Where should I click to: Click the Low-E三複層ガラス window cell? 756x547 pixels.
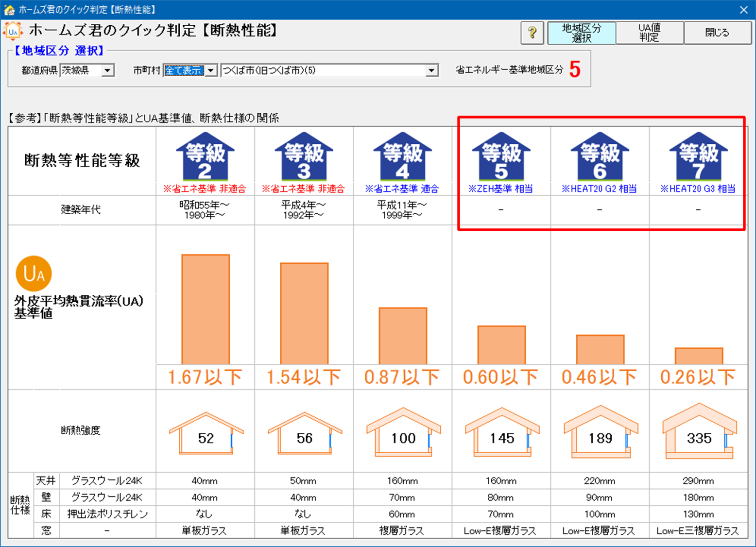point(698,531)
